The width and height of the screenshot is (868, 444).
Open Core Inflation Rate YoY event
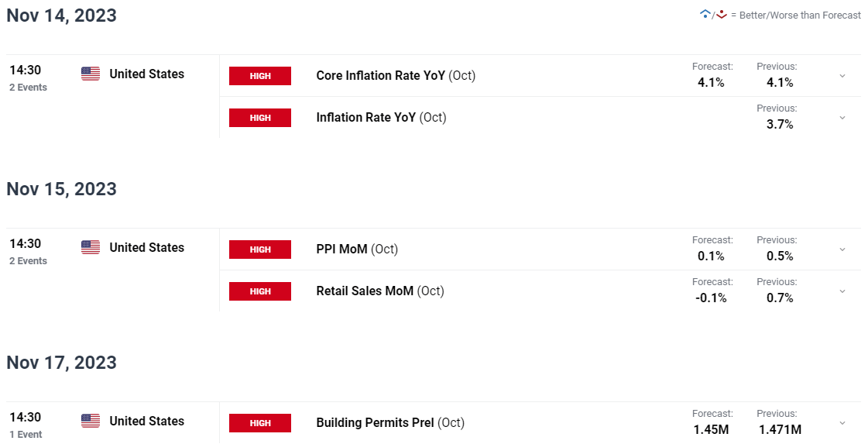pyautogui.click(x=396, y=75)
